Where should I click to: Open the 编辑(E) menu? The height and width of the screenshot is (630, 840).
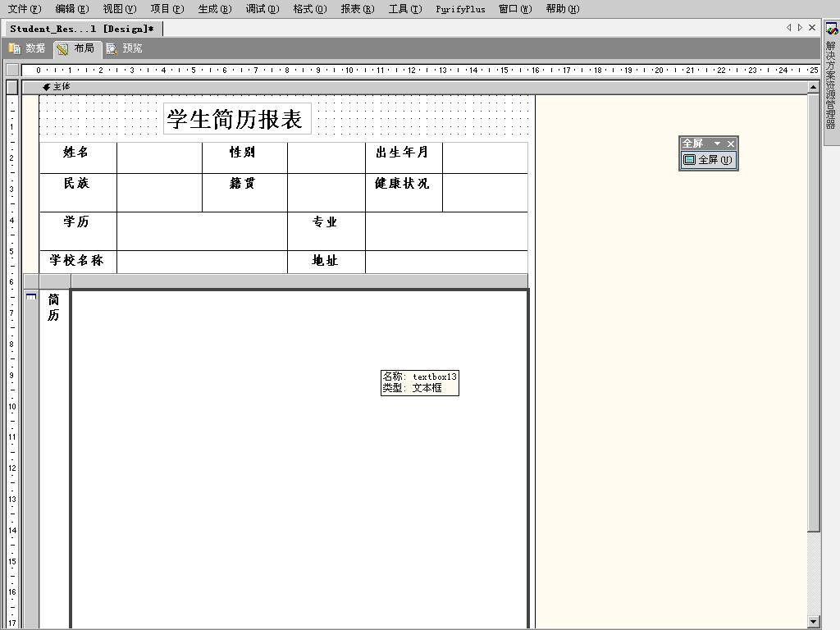point(72,9)
